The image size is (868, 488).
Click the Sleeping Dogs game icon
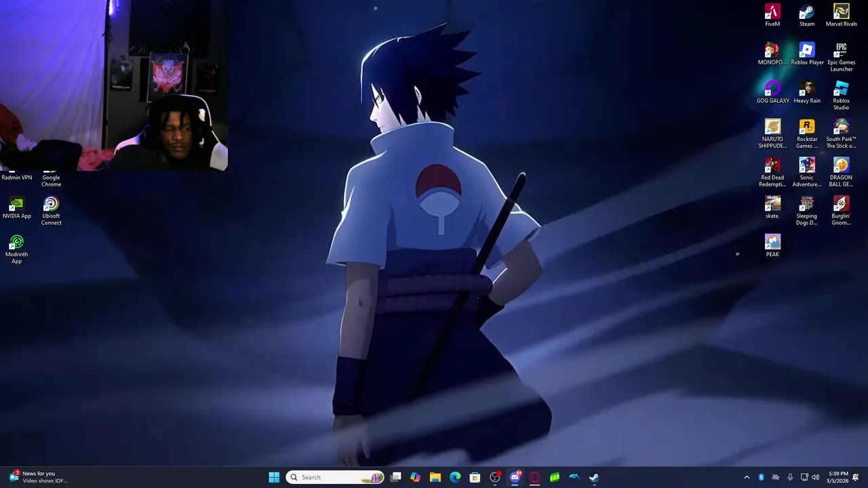point(807,211)
